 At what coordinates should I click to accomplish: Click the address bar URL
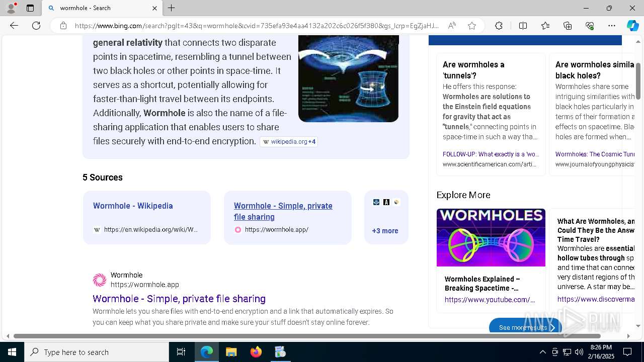[257, 26]
